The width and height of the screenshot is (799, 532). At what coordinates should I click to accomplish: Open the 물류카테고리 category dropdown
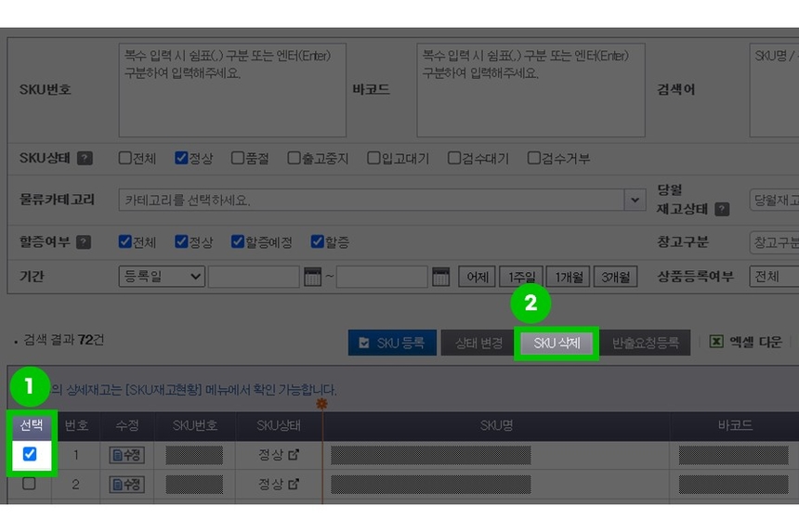coord(382,200)
